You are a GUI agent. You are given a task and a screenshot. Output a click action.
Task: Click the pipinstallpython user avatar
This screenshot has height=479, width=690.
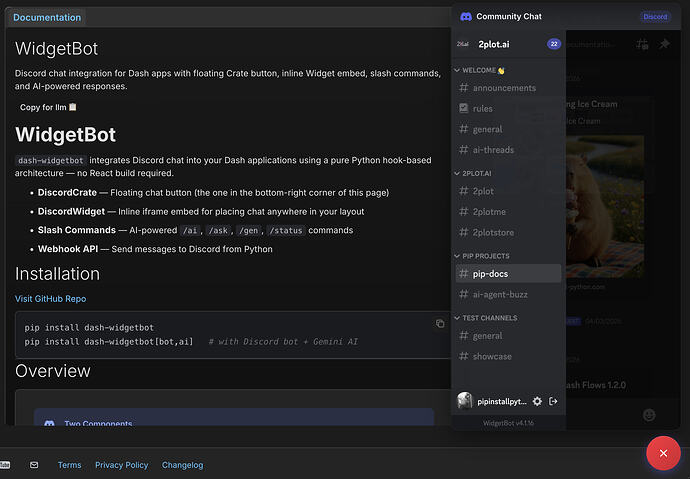[x=465, y=401]
